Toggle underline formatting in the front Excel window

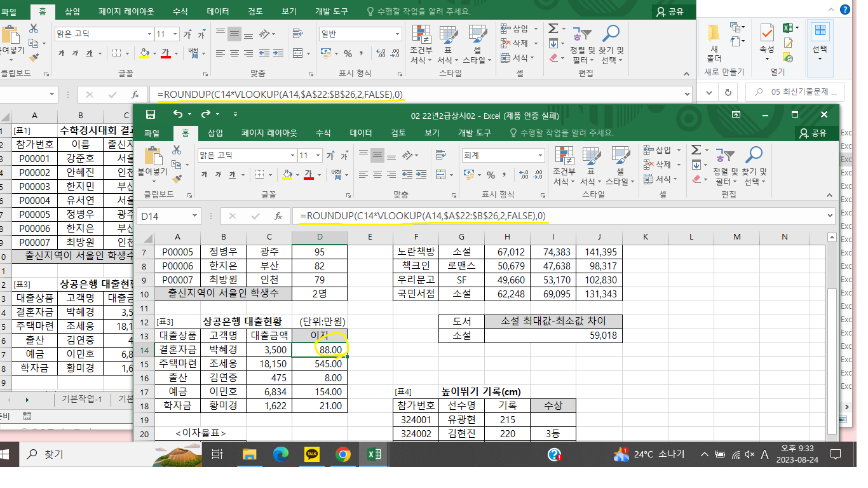(231, 175)
